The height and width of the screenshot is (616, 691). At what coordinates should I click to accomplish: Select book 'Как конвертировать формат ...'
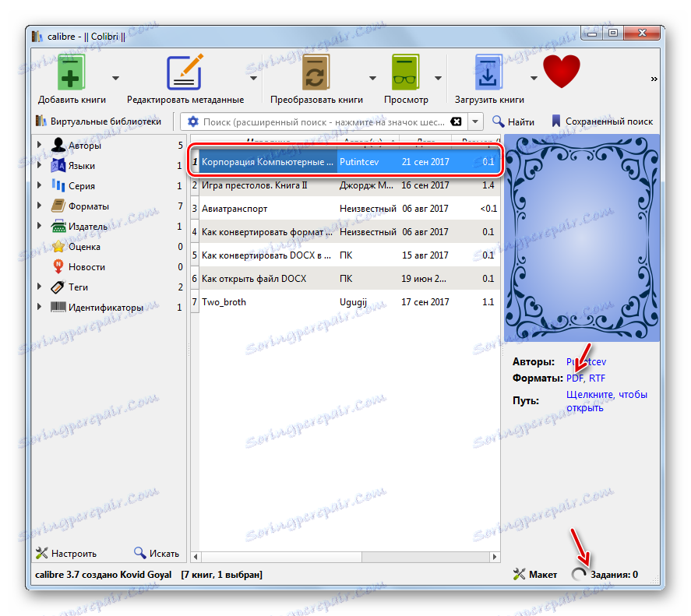point(267,232)
